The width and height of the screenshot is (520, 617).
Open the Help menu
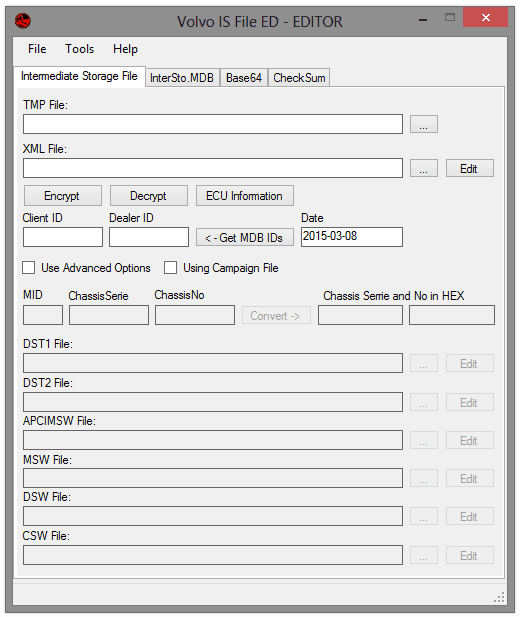[x=125, y=49]
